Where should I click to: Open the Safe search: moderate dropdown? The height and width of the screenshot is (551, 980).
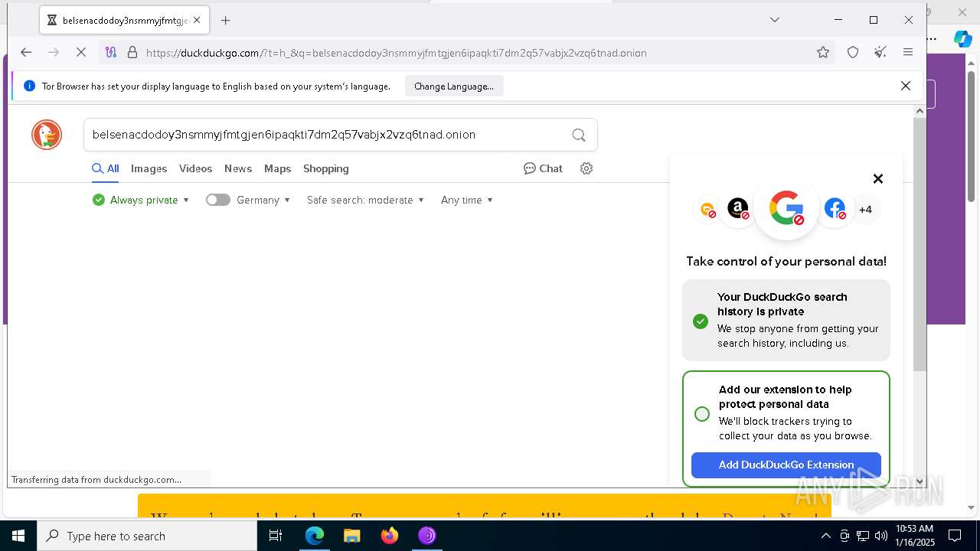click(365, 200)
